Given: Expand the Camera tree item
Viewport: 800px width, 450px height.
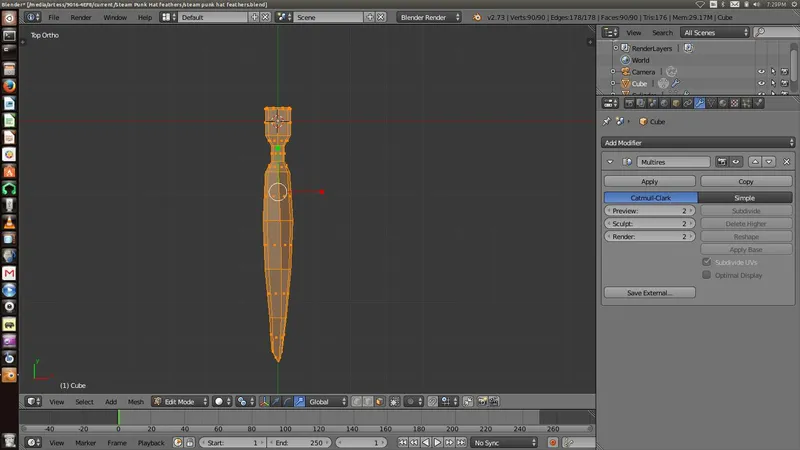Looking at the screenshot, I should tap(613, 72).
